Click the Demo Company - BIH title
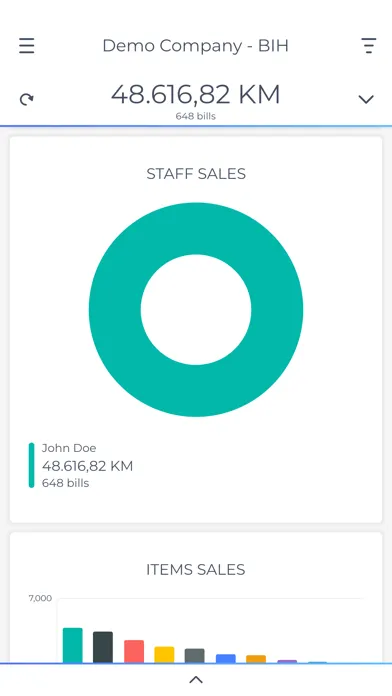The height and width of the screenshot is (696, 392). point(196,46)
